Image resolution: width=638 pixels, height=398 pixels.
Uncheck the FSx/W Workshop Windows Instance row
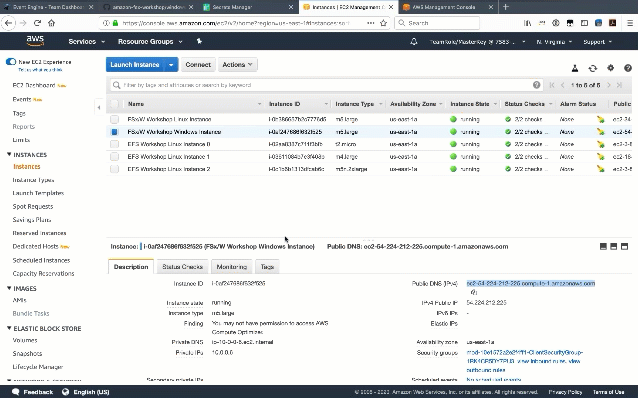click(114, 132)
